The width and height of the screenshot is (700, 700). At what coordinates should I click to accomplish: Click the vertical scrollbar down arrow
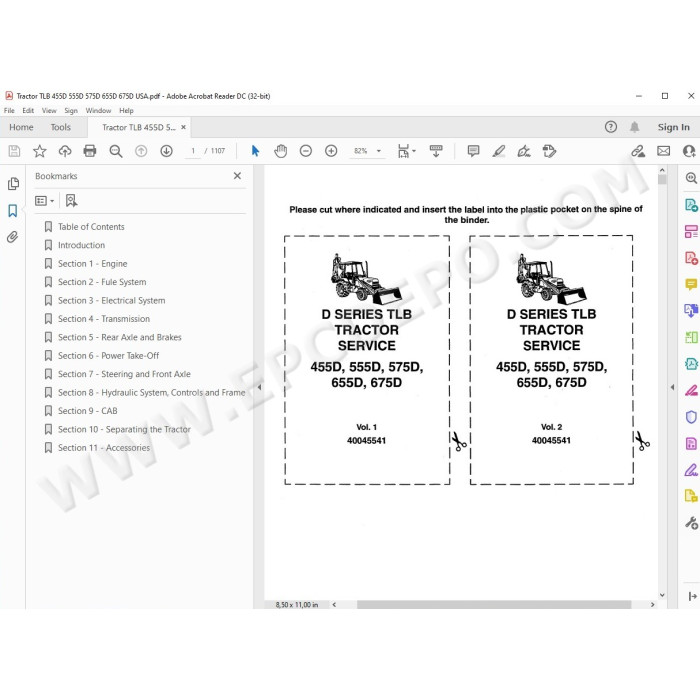coord(662,595)
